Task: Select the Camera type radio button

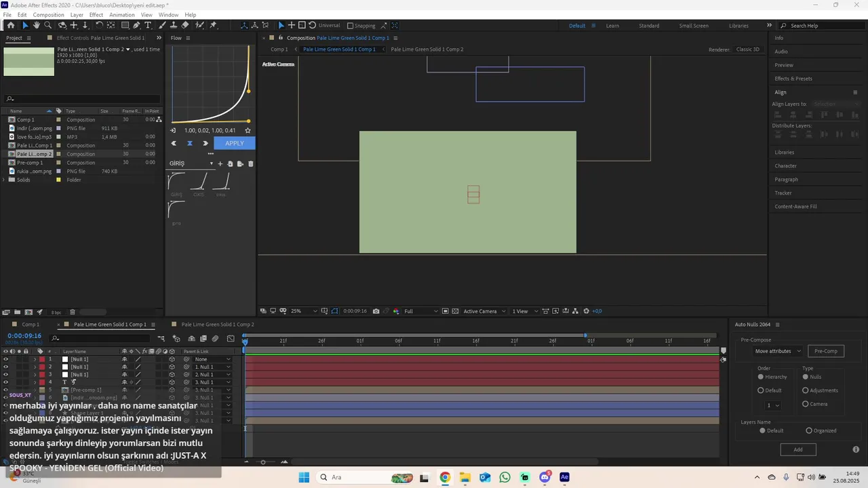Action: click(806, 404)
